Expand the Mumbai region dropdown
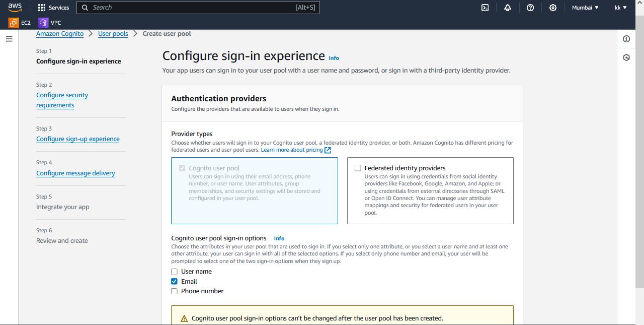644x325 pixels. [x=585, y=8]
